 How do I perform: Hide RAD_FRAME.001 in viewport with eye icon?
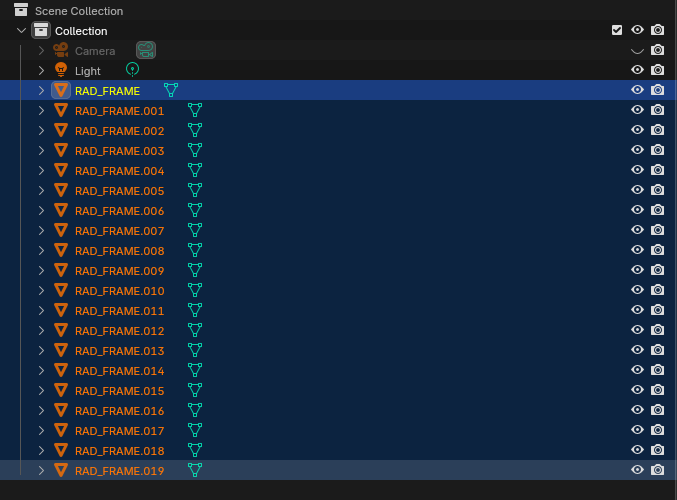tap(637, 110)
